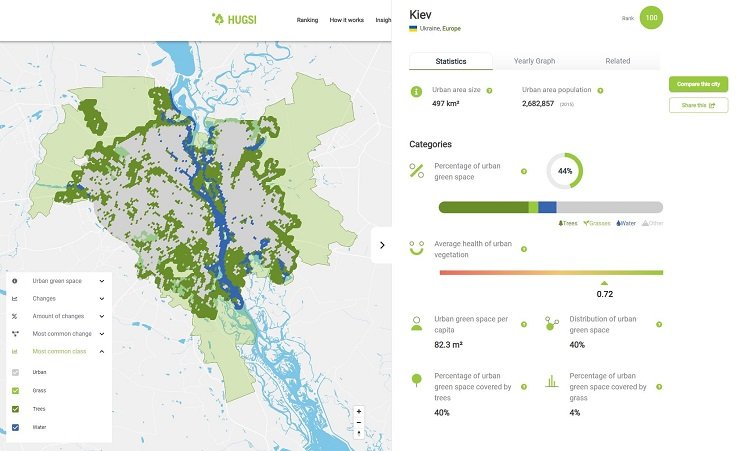Collapse the Most common class section

click(101, 351)
